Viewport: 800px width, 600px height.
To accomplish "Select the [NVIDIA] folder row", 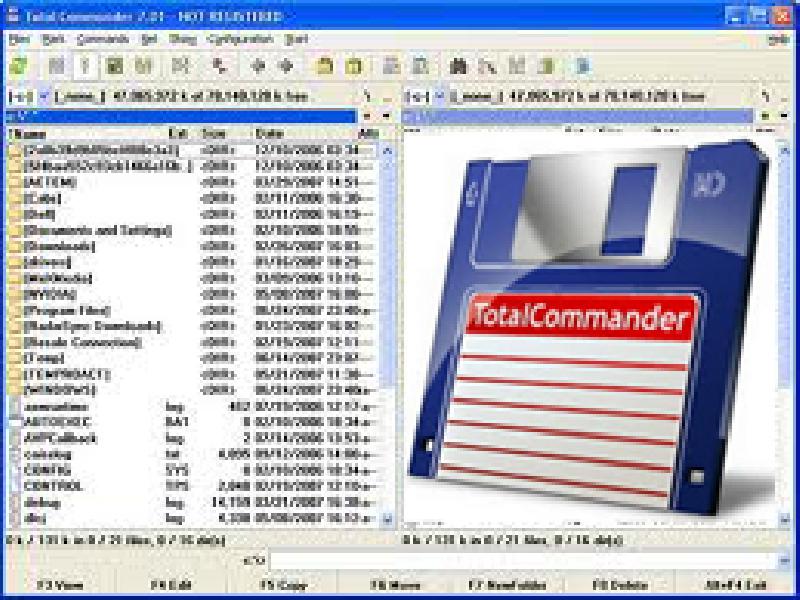I will pos(193,294).
